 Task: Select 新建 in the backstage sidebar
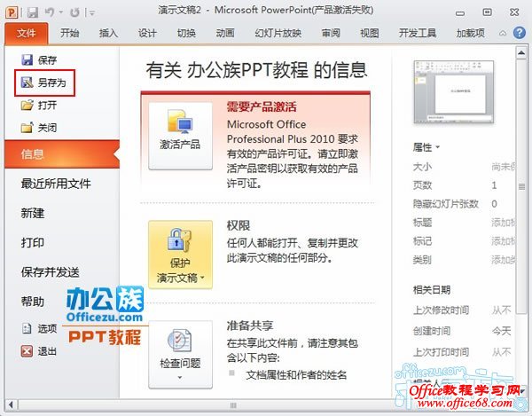33,214
